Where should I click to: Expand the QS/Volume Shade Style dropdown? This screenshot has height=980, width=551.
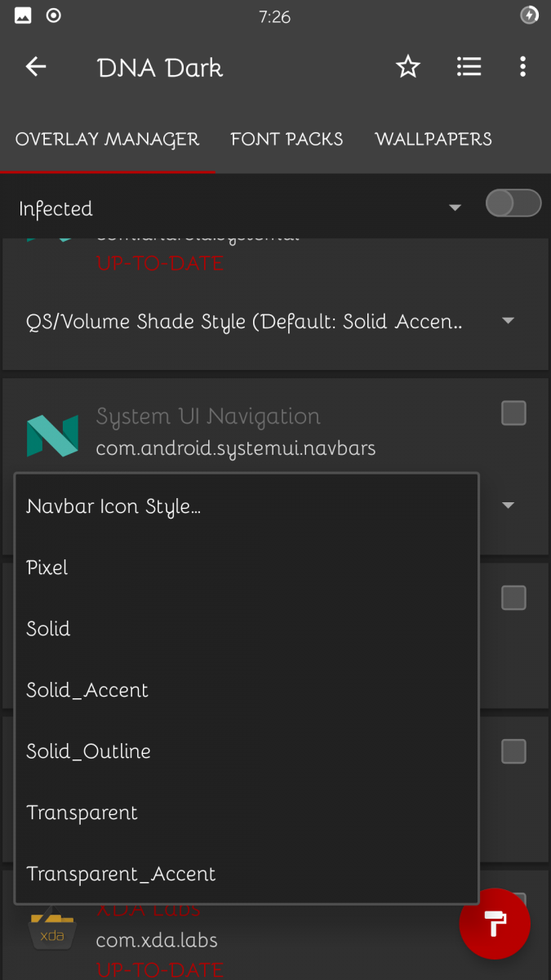tap(507, 321)
